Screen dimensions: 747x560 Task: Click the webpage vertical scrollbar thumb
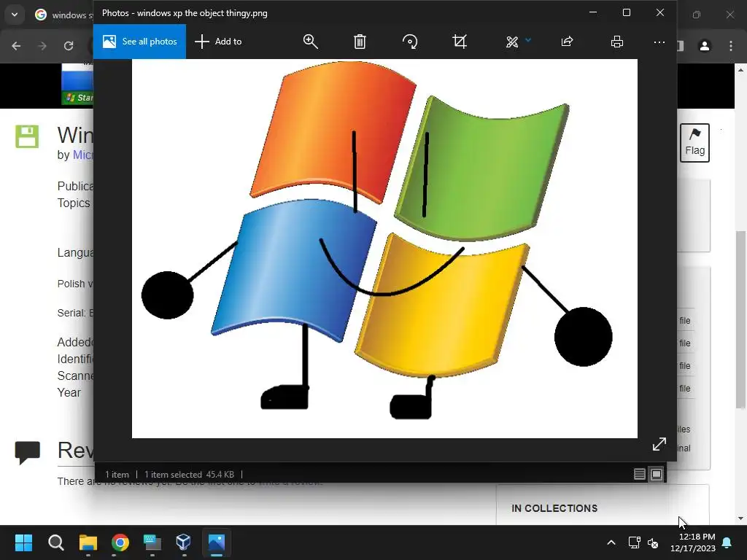click(x=740, y=319)
